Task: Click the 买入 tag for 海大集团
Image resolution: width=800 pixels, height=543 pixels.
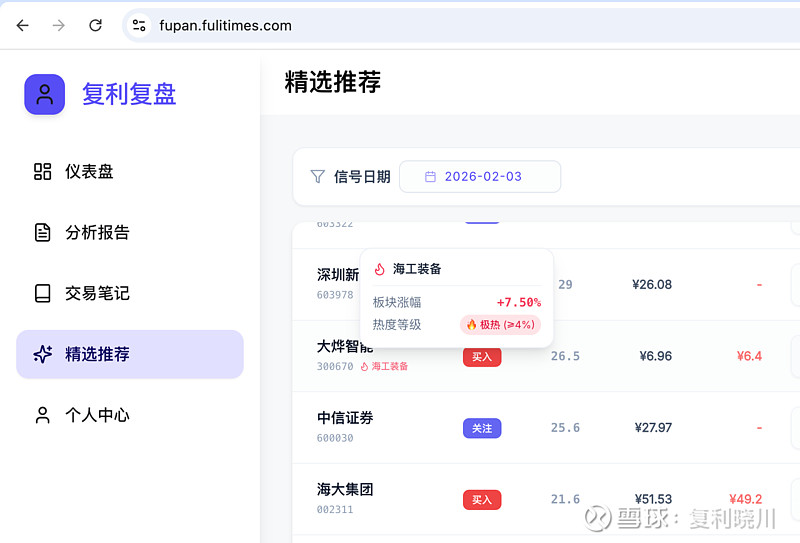Action: (x=482, y=500)
